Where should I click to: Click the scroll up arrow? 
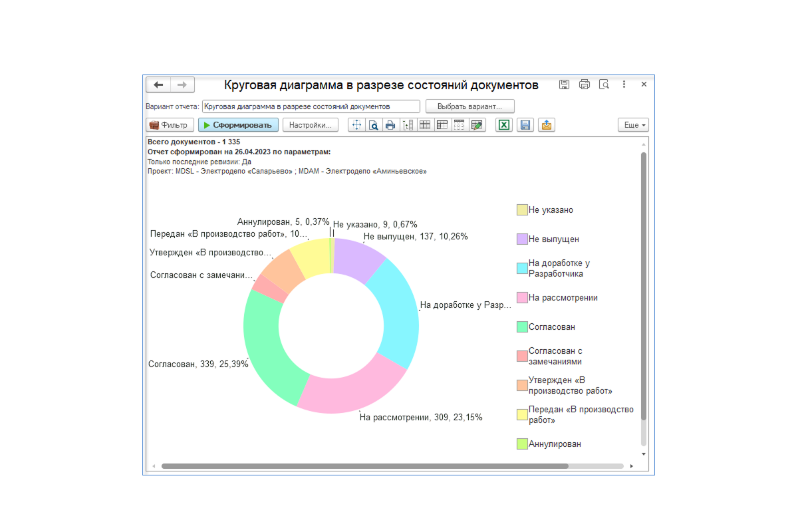point(643,144)
